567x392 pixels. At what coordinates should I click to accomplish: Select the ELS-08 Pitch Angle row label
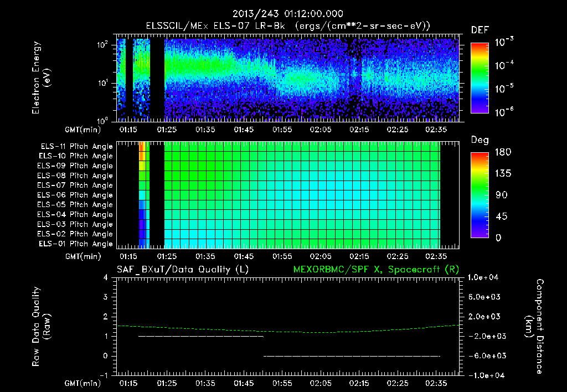coord(75,176)
